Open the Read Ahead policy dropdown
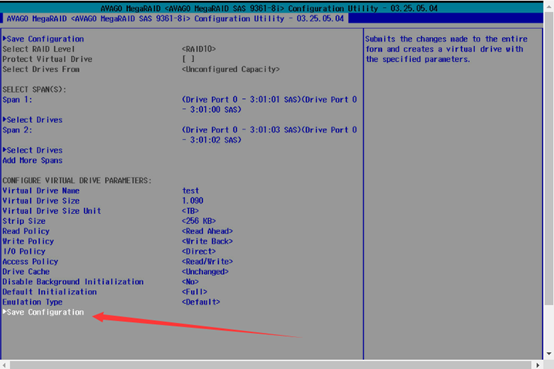Image resolution: width=554 pixels, height=369 pixels. 207,231
